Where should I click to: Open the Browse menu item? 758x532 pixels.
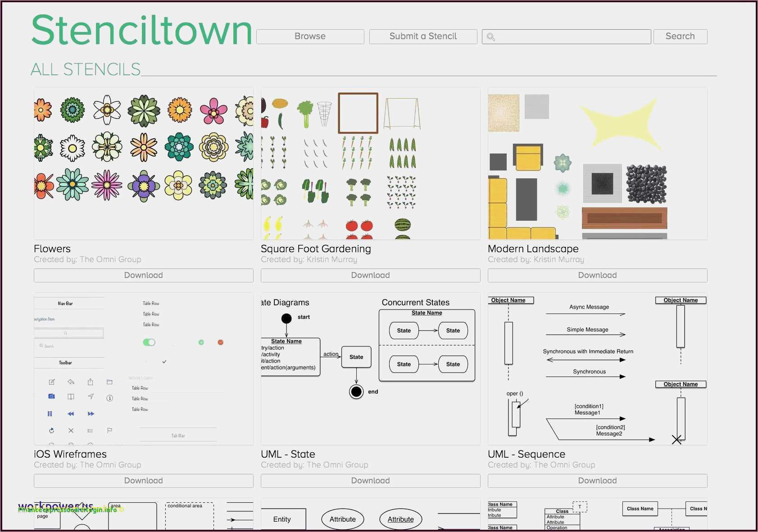tap(310, 36)
